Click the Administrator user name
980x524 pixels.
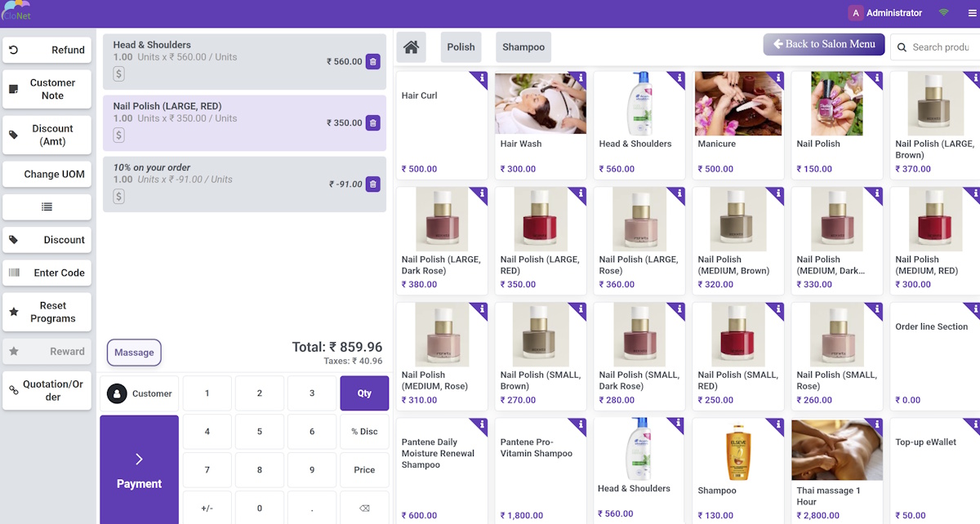(894, 13)
